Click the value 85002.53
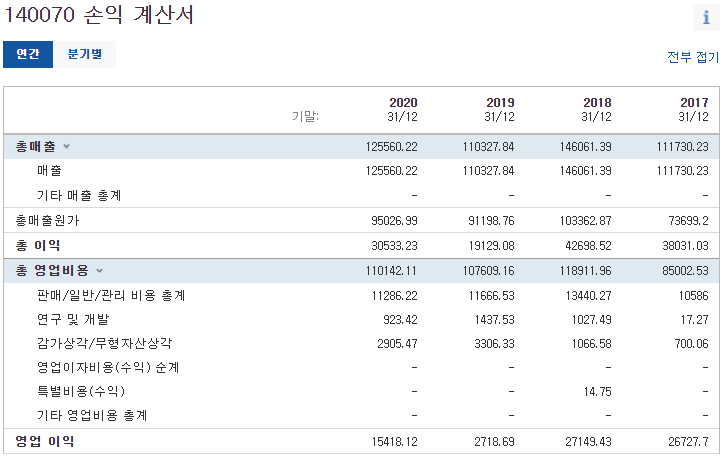724x460 pixels. tap(685, 271)
